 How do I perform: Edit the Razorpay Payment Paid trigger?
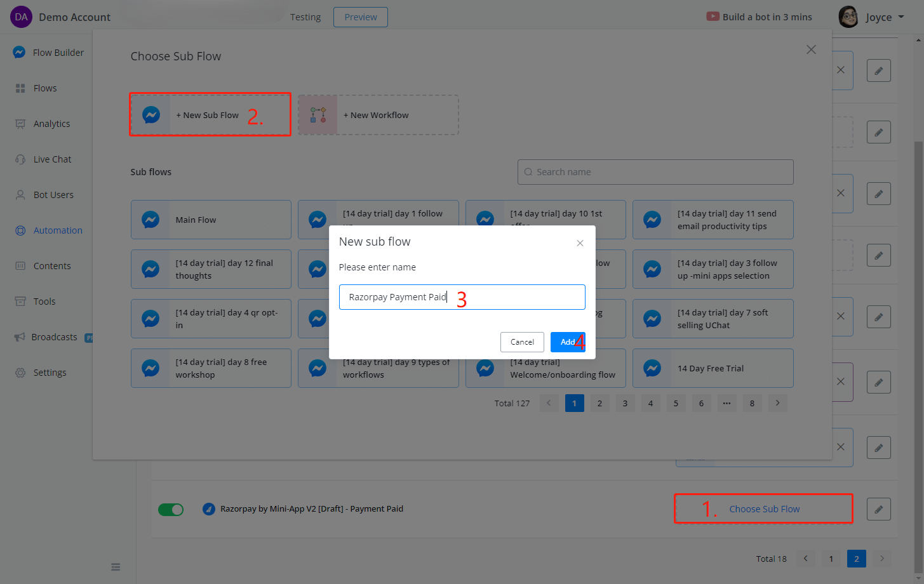(x=879, y=509)
